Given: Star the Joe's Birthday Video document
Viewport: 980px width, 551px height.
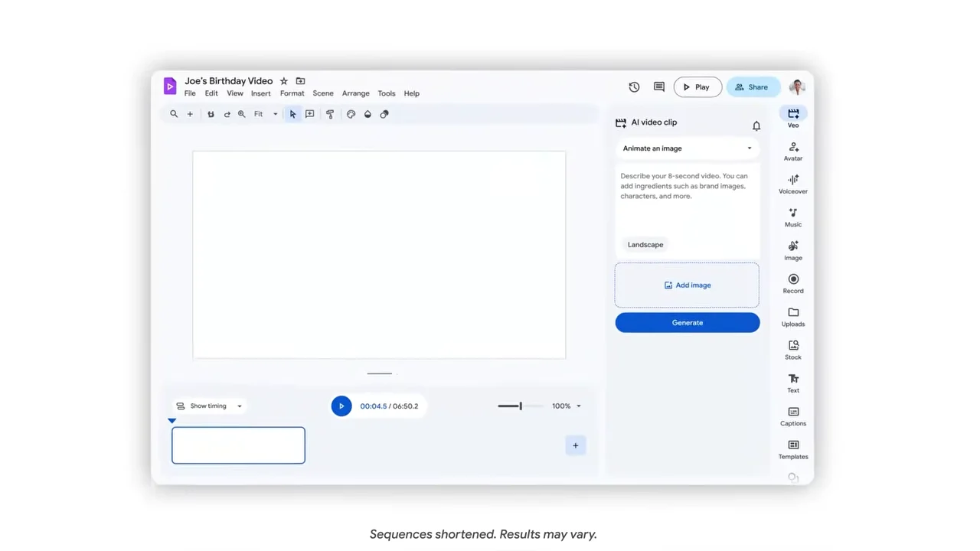Looking at the screenshot, I should pyautogui.click(x=284, y=81).
